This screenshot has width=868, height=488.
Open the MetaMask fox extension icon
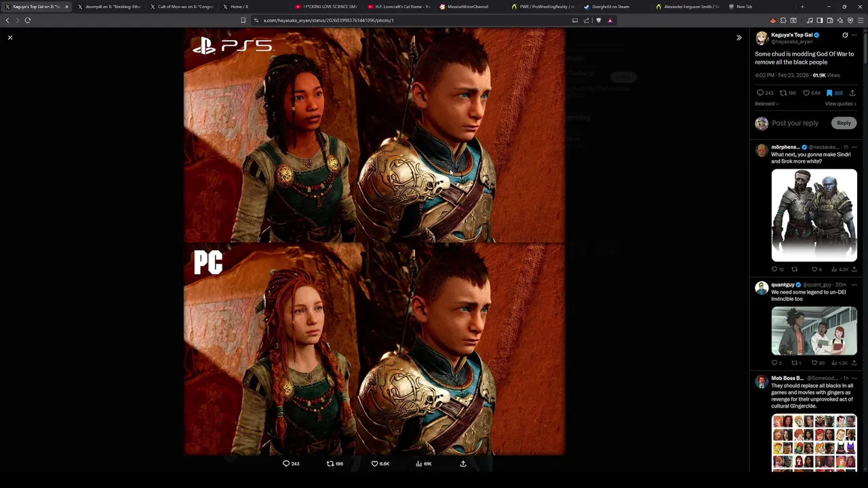coord(773,20)
